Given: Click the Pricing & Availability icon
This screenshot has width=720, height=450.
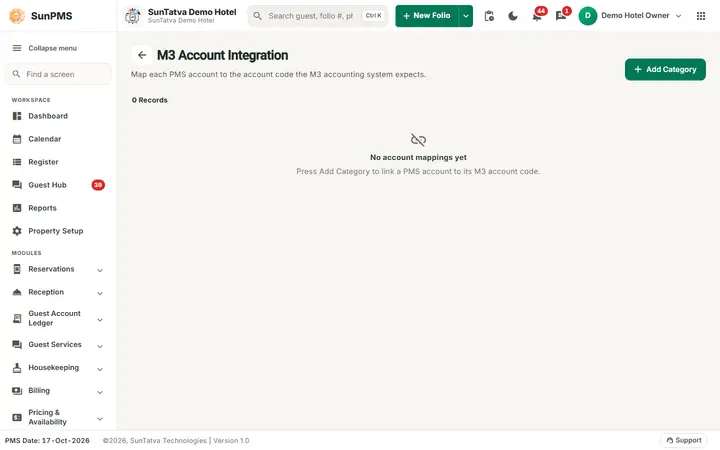Looking at the screenshot, I should click(x=17, y=417).
